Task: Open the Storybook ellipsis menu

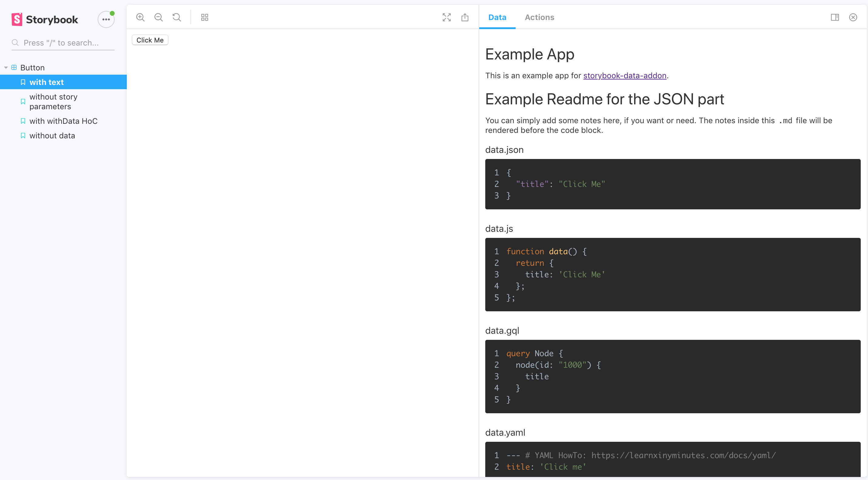Action: tap(106, 19)
